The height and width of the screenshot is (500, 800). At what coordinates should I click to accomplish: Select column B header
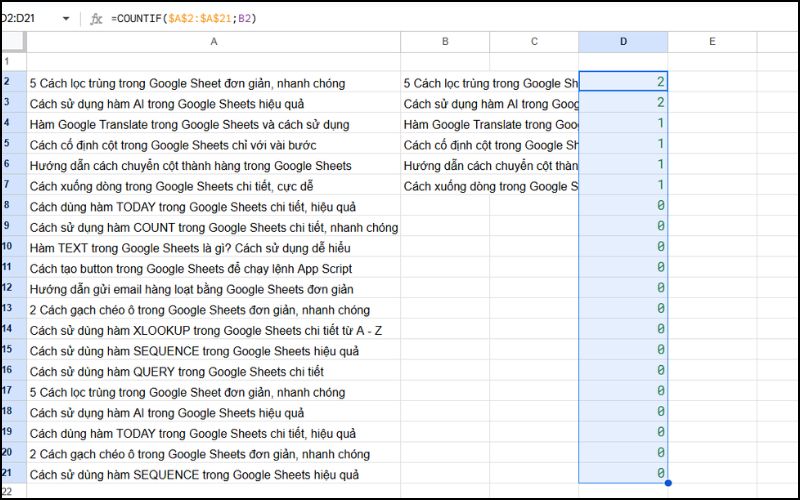[x=445, y=42]
